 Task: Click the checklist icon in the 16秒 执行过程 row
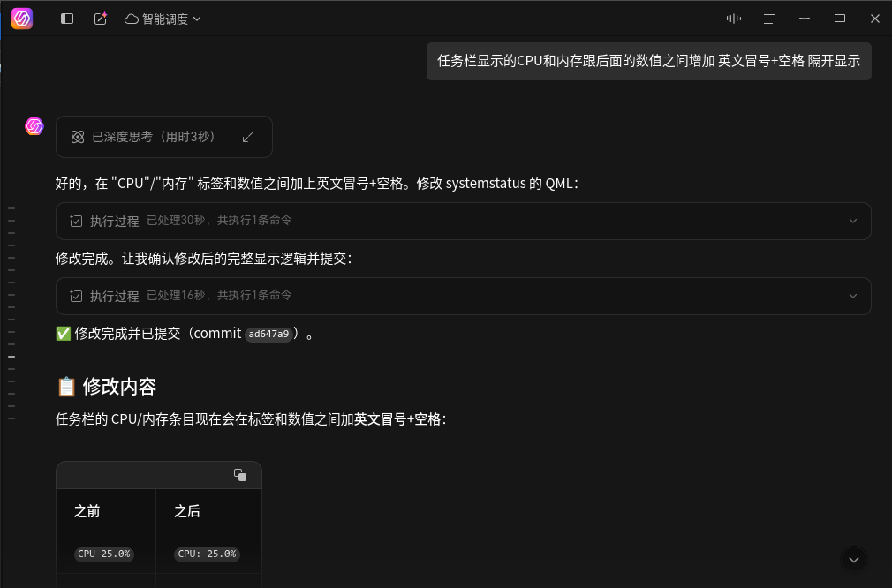click(x=76, y=297)
